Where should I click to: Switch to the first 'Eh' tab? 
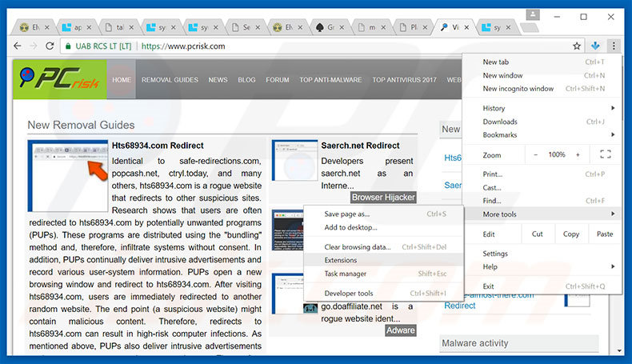click(x=34, y=27)
